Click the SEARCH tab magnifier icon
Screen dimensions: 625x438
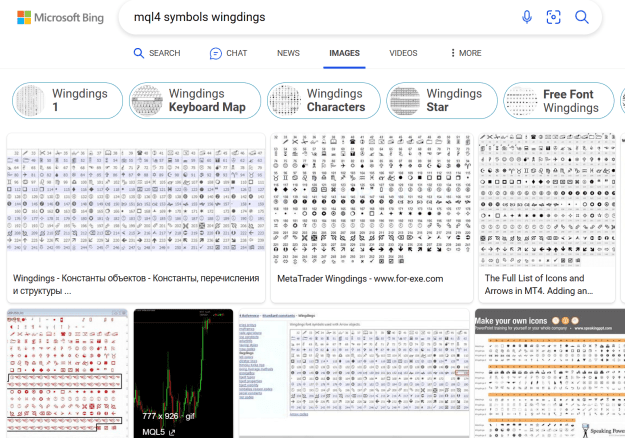coord(138,53)
